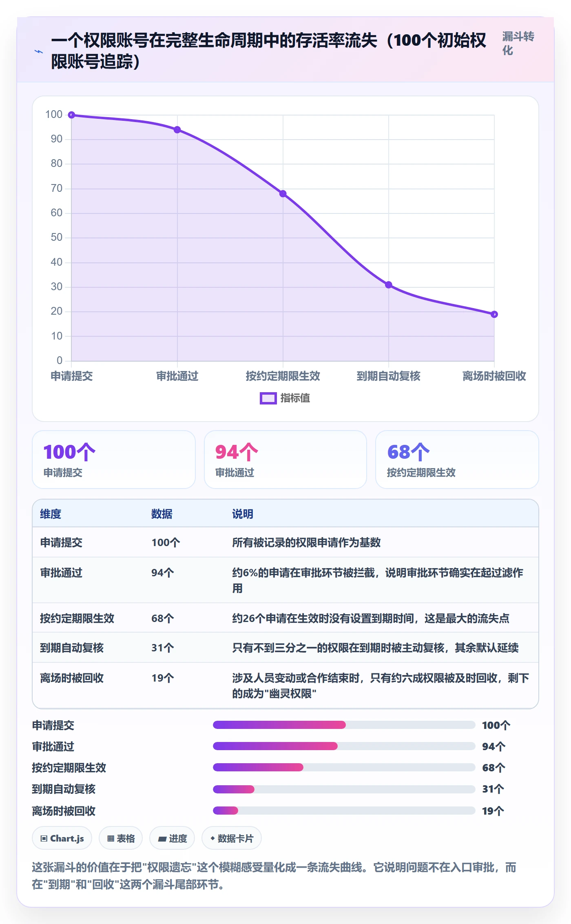This screenshot has height=924, width=571.
Task: Click the 按约定期限生效 progress bar
Action: click(344, 767)
